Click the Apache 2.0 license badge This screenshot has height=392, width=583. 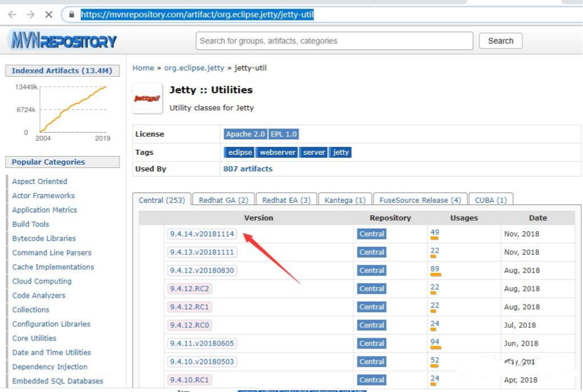pyautogui.click(x=245, y=134)
